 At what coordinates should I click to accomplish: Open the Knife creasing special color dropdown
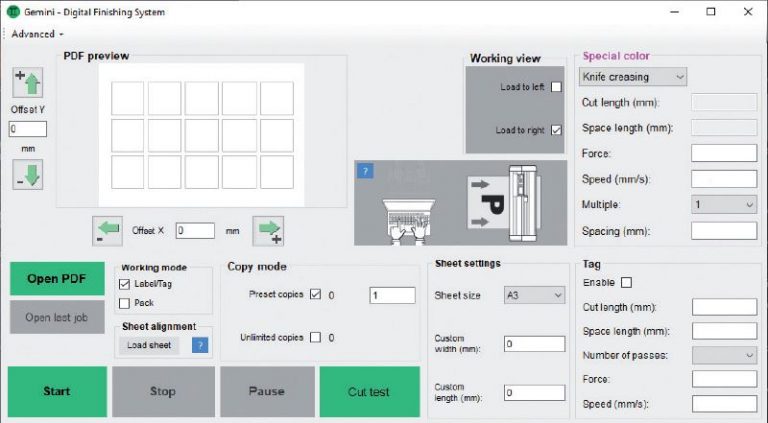pos(633,77)
